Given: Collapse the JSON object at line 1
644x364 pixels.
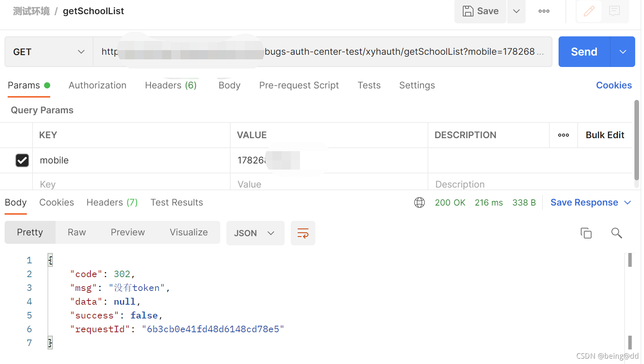Looking at the screenshot, I should click(x=50, y=260).
